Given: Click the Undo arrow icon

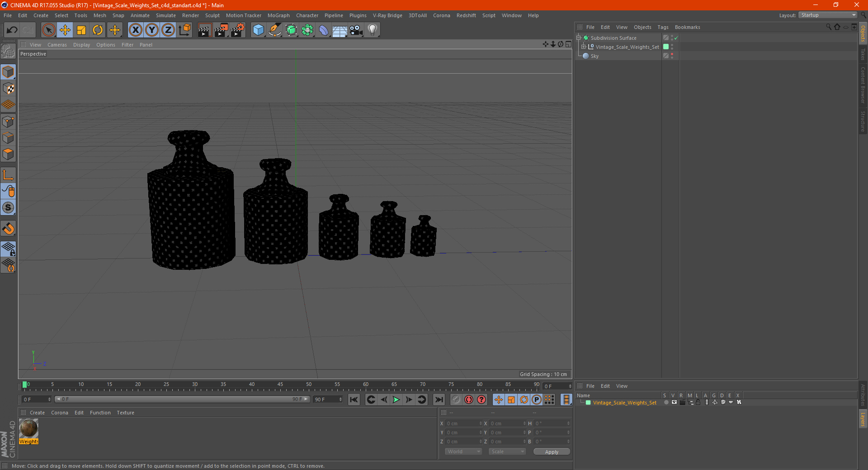Looking at the screenshot, I should [12, 30].
